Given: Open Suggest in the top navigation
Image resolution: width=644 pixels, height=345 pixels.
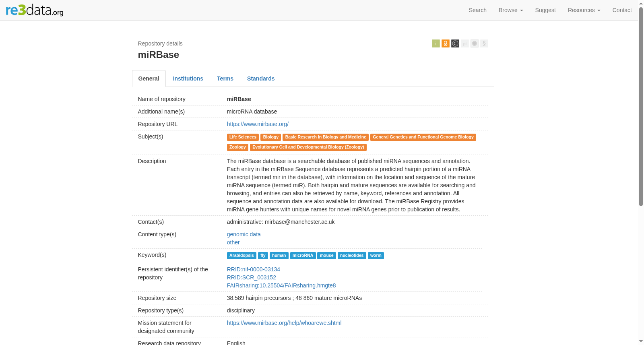Looking at the screenshot, I should 545,10.
